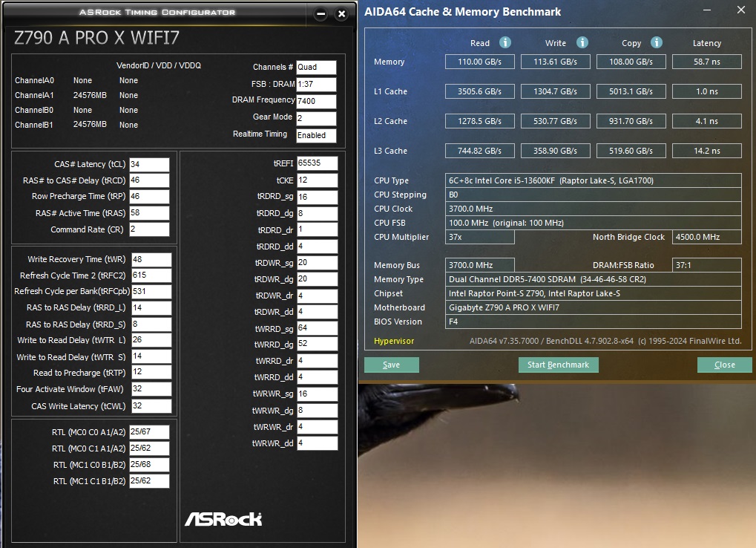Click the Motherboard value Gigabyte Z790 A PRO X
This screenshot has width=756, height=548.
point(593,307)
